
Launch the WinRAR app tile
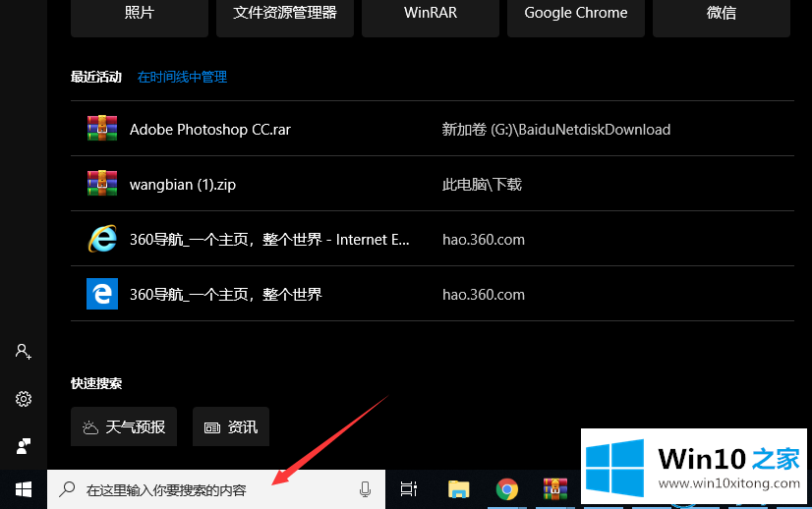(x=431, y=15)
